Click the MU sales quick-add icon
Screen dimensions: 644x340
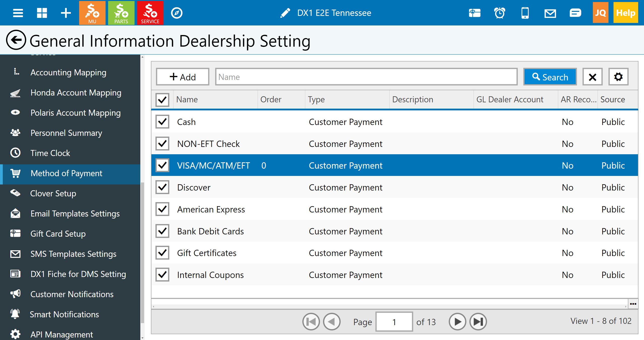point(92,13)
